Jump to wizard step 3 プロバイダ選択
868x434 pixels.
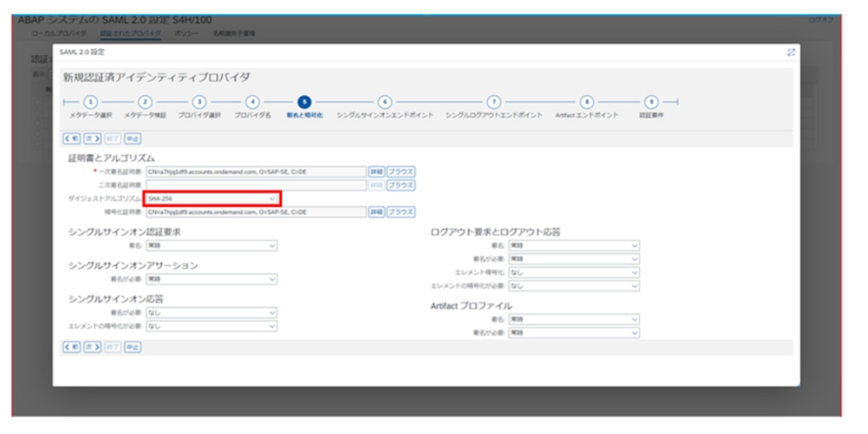198,102
